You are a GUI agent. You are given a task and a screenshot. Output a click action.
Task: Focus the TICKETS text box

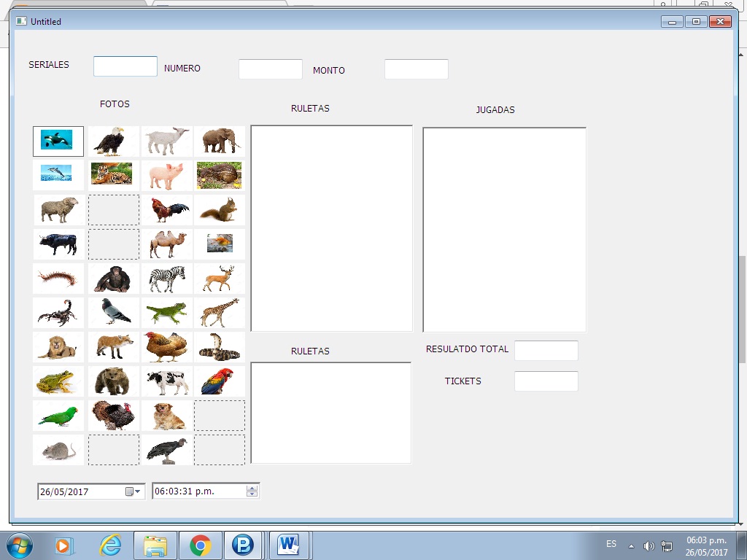click(x=546, y=381)
